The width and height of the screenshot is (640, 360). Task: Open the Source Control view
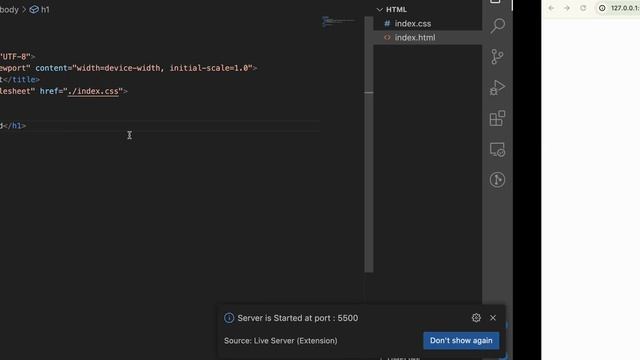[x=498, y=57]
